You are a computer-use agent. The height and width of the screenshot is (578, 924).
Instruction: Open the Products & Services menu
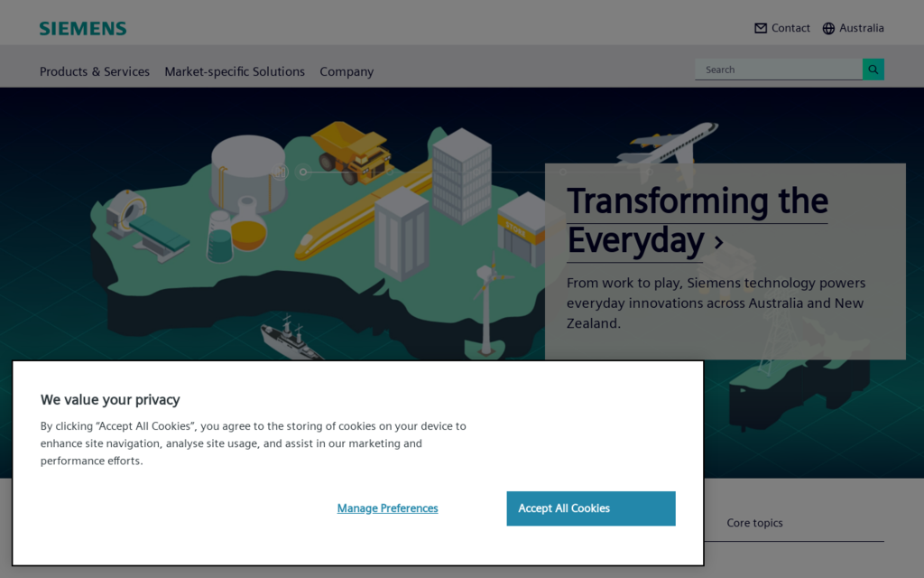tap(95, 71)
